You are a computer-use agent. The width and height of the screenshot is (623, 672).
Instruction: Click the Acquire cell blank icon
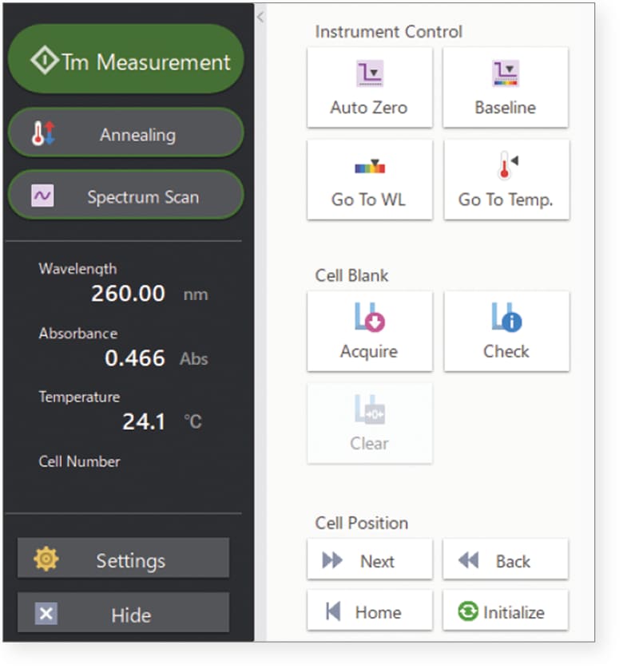(370, 317)
